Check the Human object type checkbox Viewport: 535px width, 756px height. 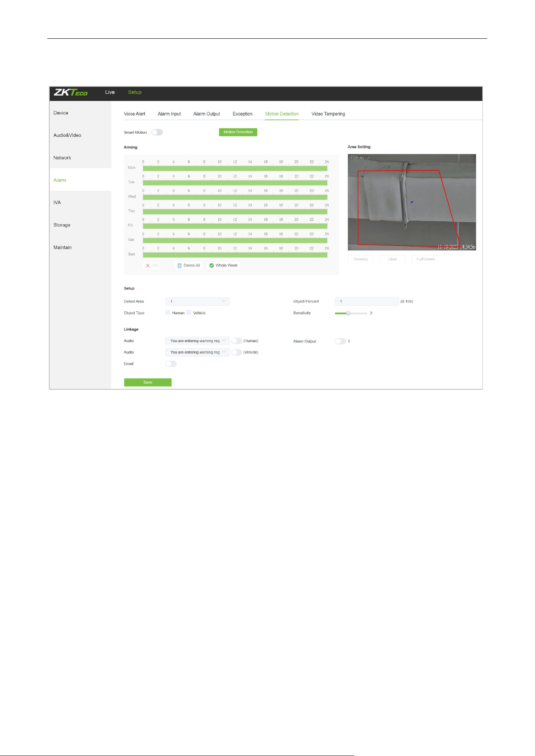tap(168, 313)
